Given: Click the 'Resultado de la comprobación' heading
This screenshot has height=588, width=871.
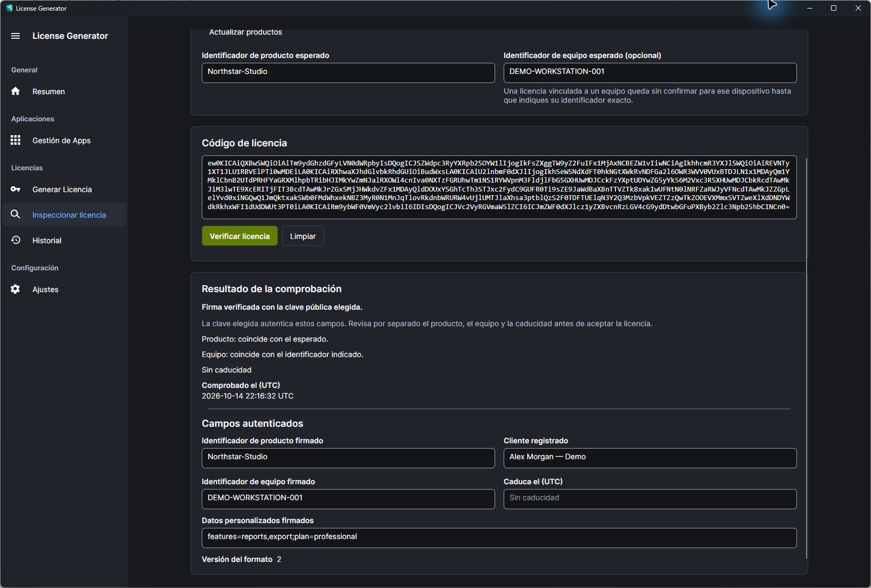Looking at the screenshot, I should click(x=272, y=289).
